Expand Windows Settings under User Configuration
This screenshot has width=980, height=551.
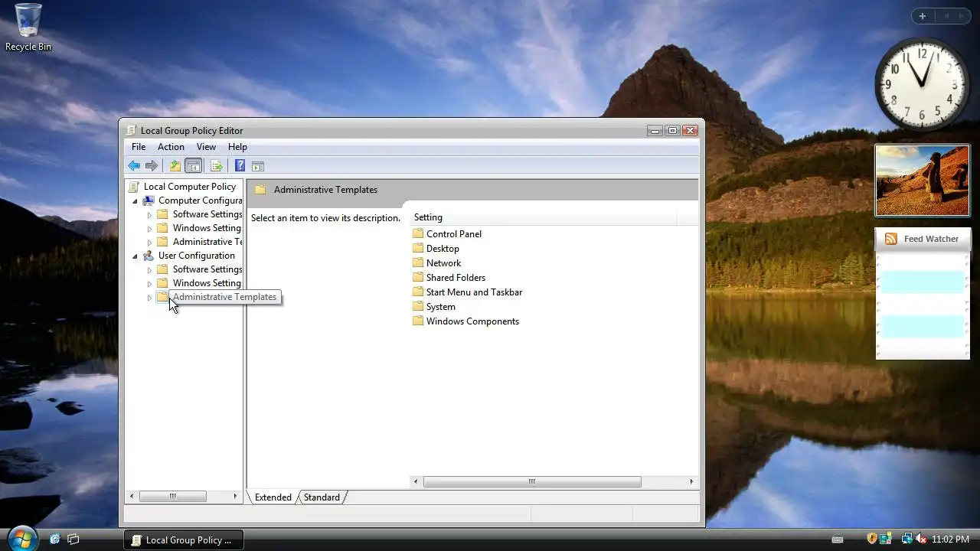(149, 284)
